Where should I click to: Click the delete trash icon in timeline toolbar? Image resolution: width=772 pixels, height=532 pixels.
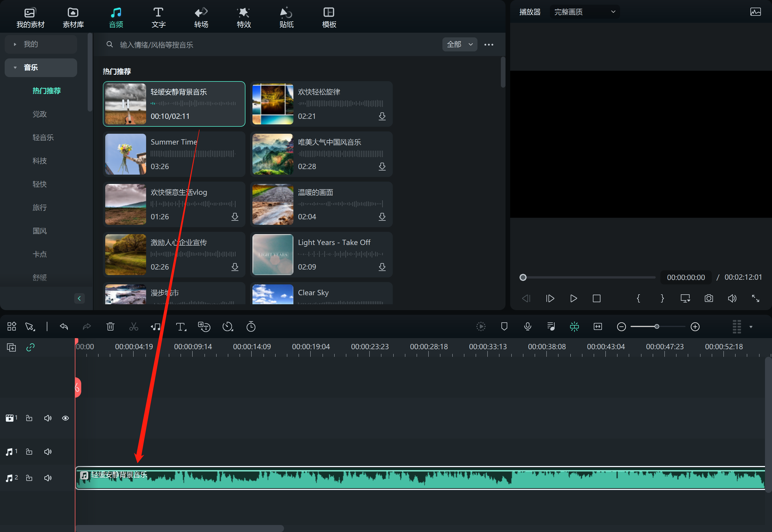[110, 327]
